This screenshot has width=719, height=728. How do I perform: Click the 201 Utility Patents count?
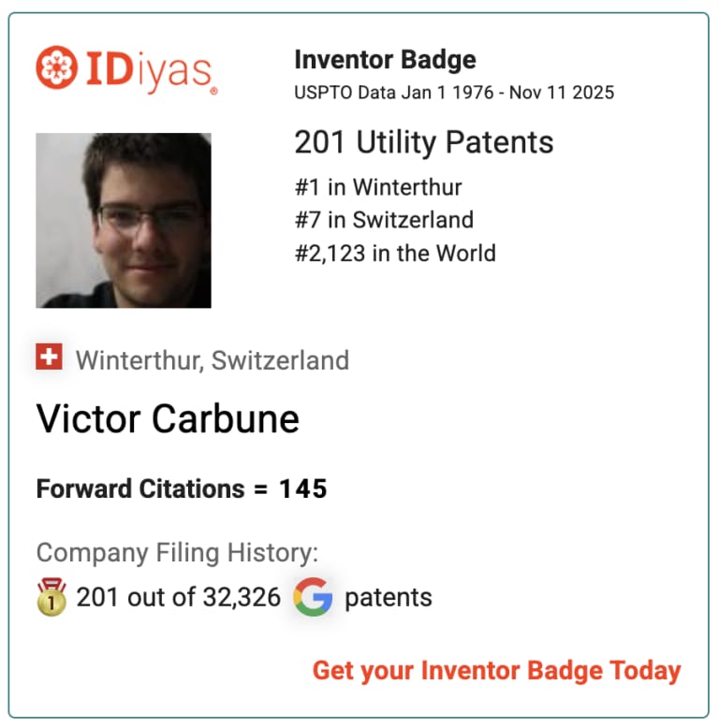[423, 142]
